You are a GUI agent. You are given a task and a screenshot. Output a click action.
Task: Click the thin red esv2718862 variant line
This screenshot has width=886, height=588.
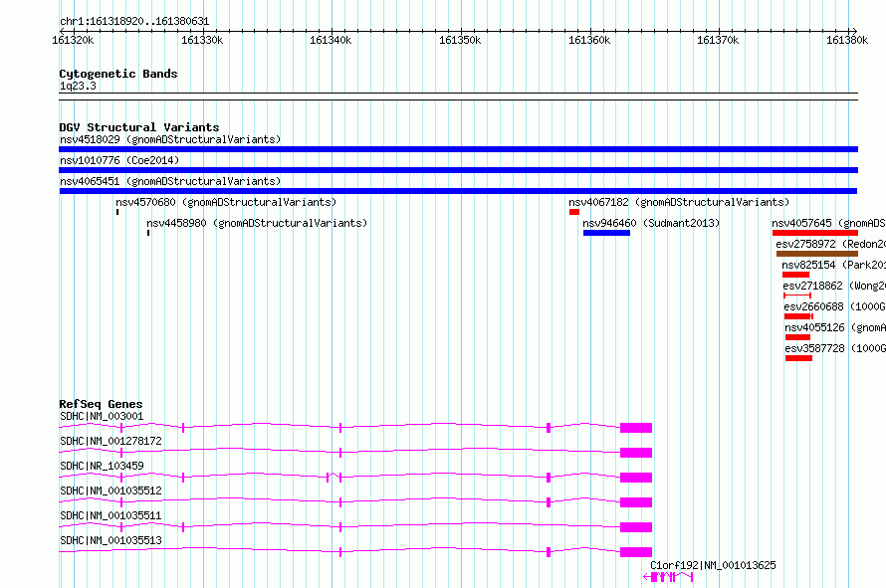click(797, 295)
